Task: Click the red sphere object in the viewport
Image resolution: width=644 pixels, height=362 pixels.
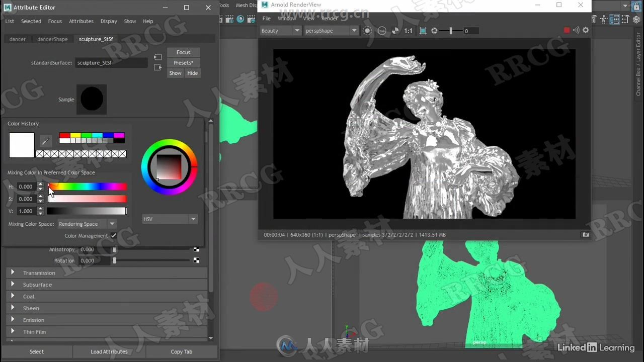Action: click(x=264, y=296)
